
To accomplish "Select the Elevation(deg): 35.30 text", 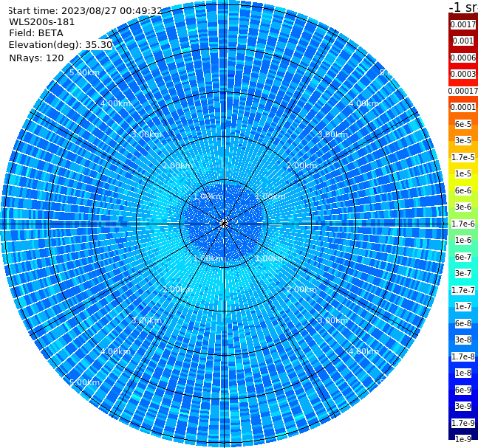I will click(x=61, y=45).
